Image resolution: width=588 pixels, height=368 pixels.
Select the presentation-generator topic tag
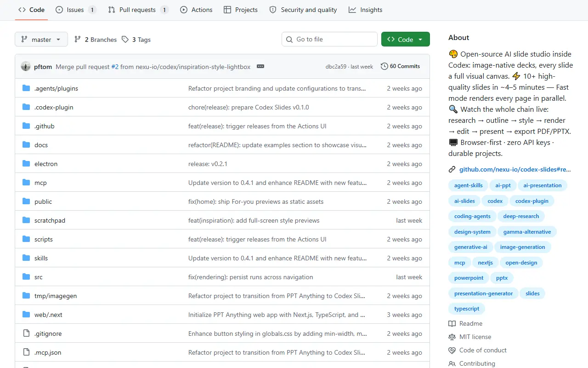click(483, 293)
